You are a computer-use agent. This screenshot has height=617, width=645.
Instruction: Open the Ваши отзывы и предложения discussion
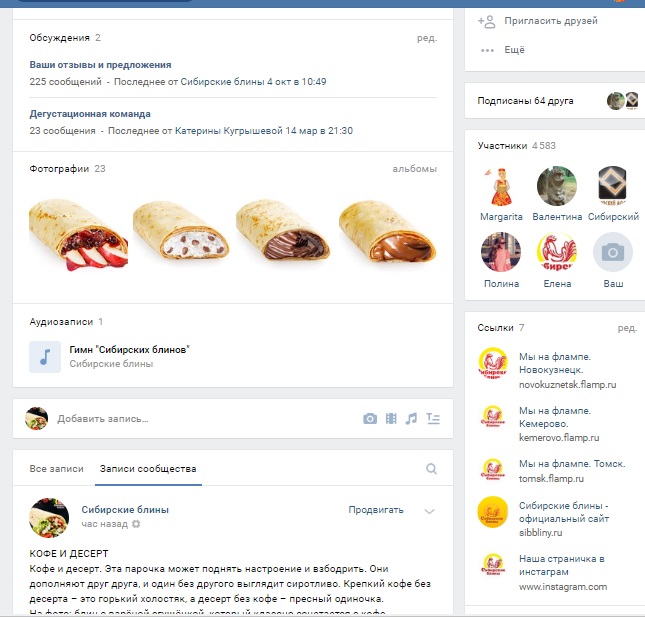click(100, 65)
